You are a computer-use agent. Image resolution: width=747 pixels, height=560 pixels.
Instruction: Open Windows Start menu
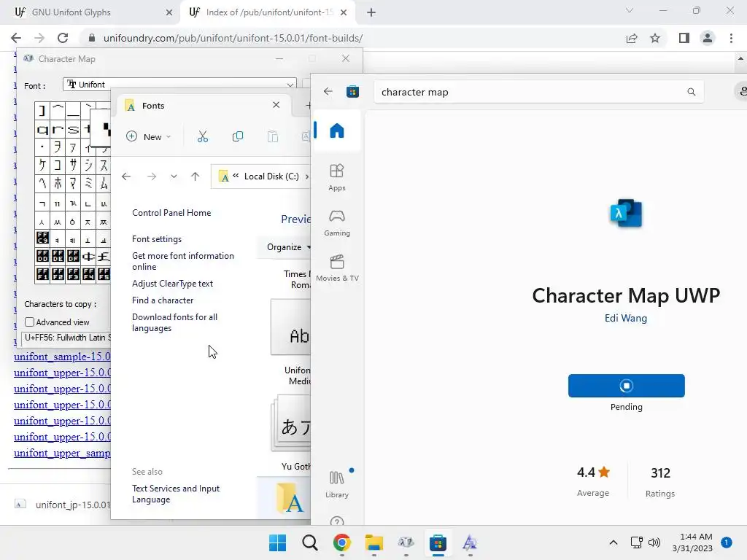pyautogui.click(x=277, y=542)
